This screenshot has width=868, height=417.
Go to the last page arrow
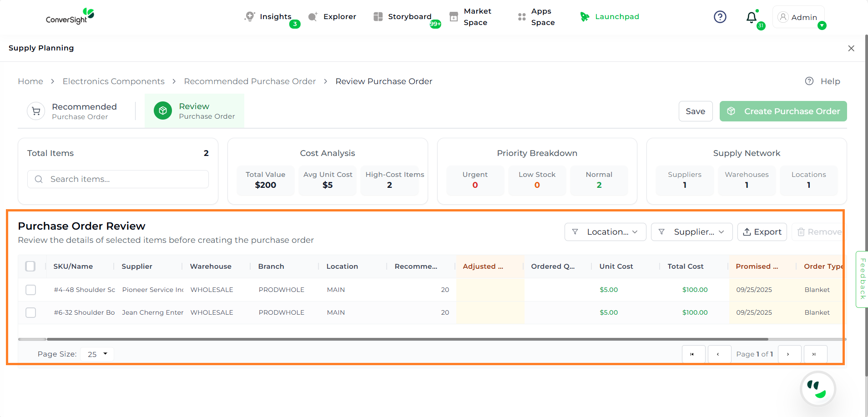click(815, 354)
